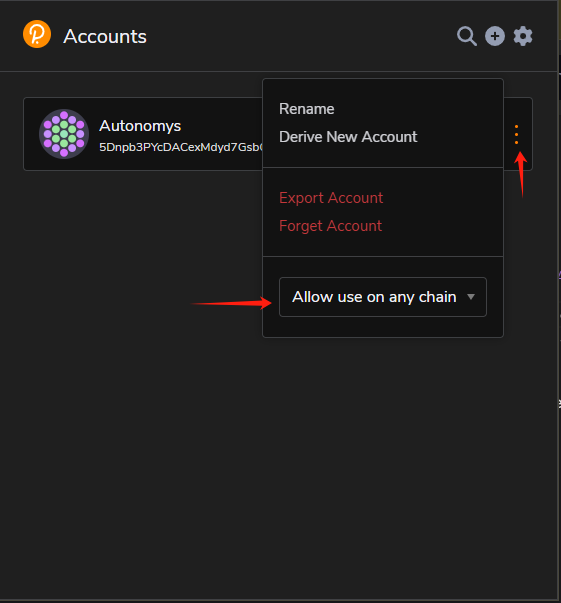Click empty menu space right of Rename

pos(415,109)
